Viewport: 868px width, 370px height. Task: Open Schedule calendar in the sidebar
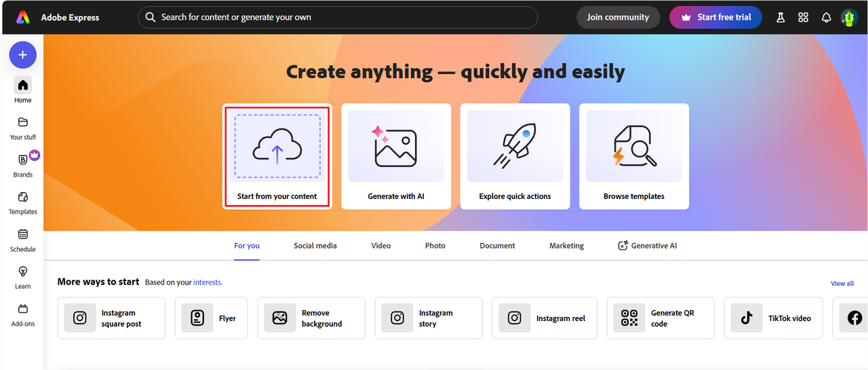[23, 239]
